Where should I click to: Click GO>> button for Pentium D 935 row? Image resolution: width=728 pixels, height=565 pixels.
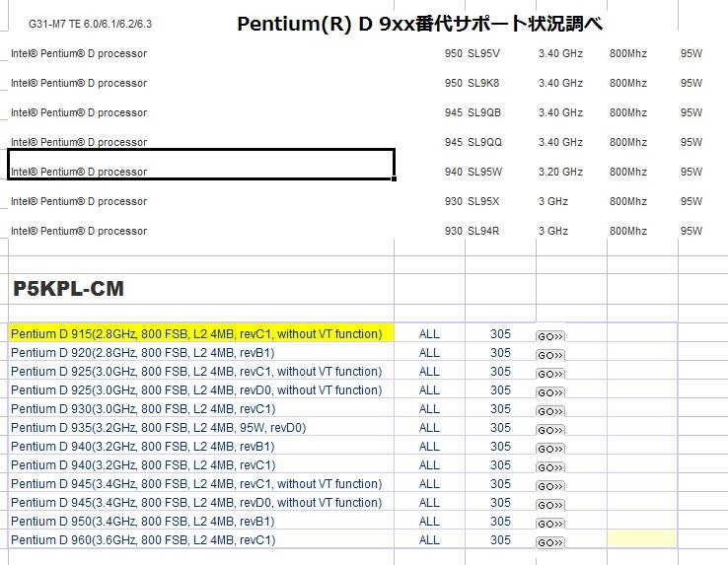pyautogui.click(x=550, y=430)
